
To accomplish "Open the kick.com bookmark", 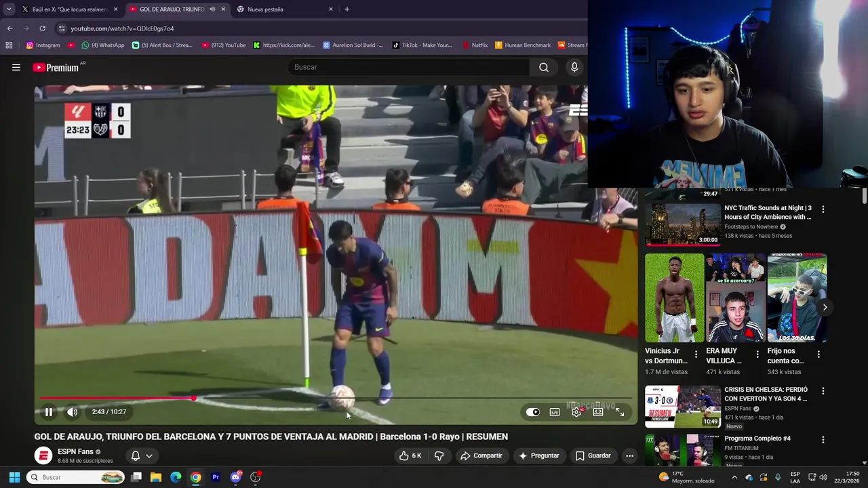I will [x=284, y=45].
